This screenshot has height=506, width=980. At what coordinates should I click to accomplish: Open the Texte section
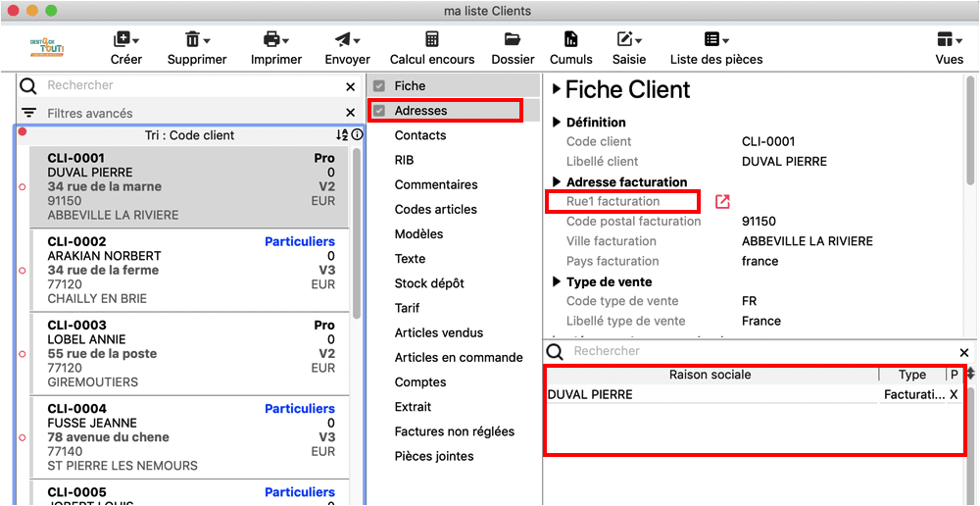point(410,258)
